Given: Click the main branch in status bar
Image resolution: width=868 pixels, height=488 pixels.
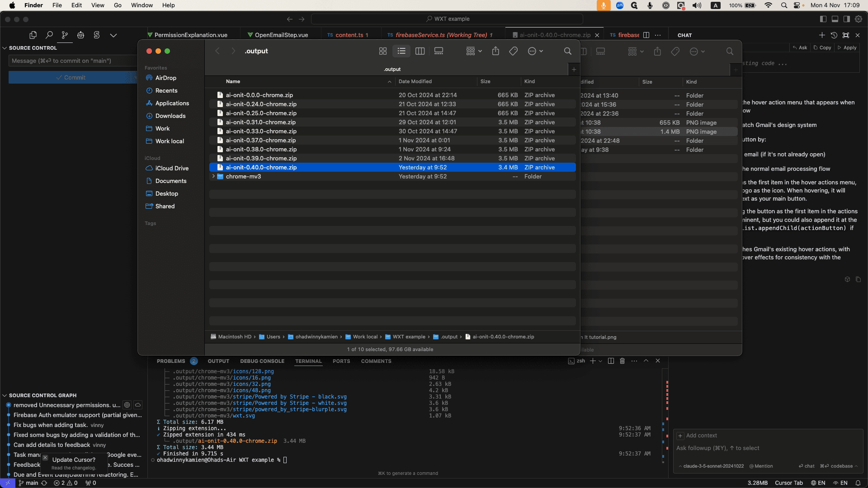Looking at the screenshot, I should click(x=28, y=483).
